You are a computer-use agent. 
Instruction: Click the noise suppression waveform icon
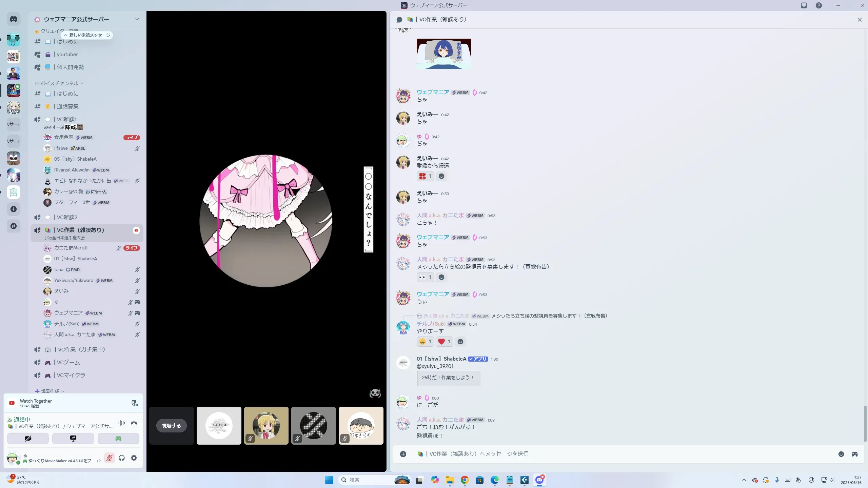pyautogui.click(x=122, y=423)
